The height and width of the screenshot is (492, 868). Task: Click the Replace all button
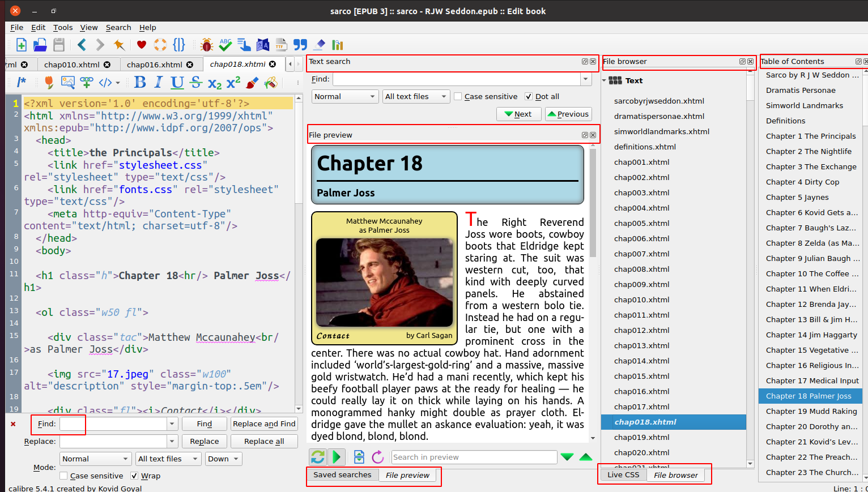[264, 442]
